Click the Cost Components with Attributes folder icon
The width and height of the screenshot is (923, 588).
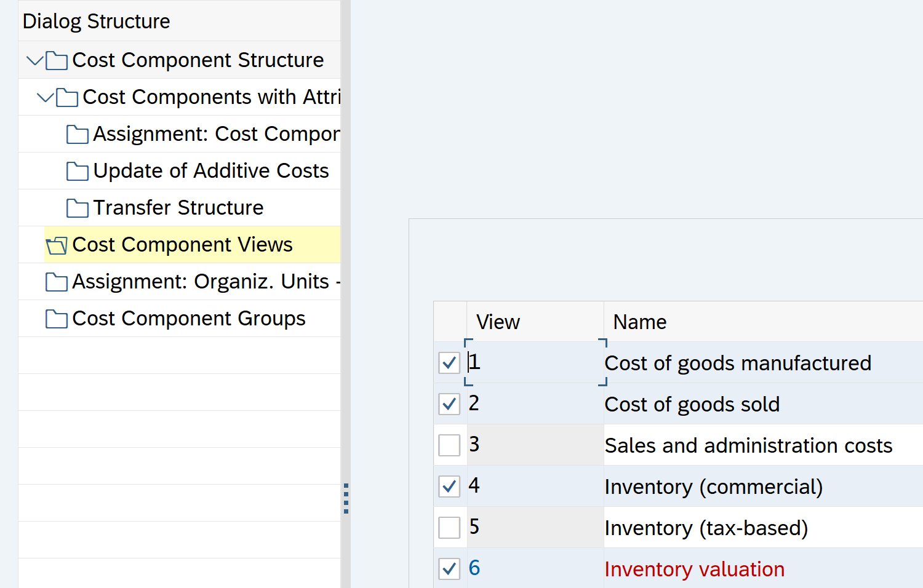click(x=67, y=98)
